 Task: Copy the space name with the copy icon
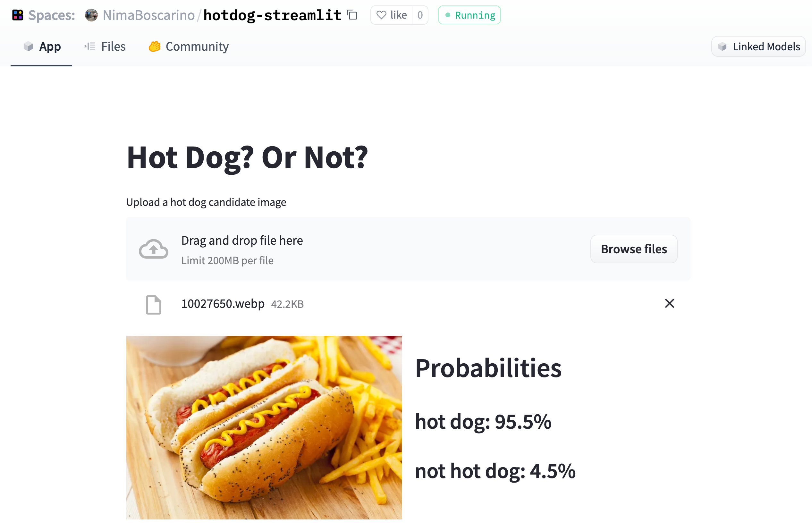pos(352,15)
